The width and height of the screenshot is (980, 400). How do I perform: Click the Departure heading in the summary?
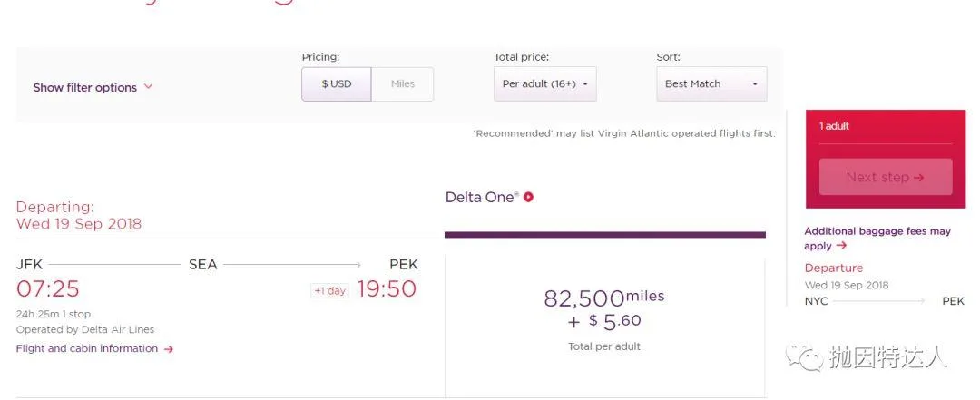833,268
